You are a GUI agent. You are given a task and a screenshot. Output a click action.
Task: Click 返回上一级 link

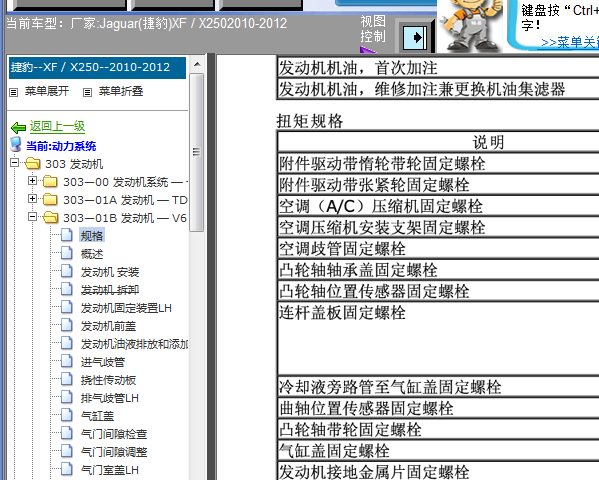click(x=57, y=126)
